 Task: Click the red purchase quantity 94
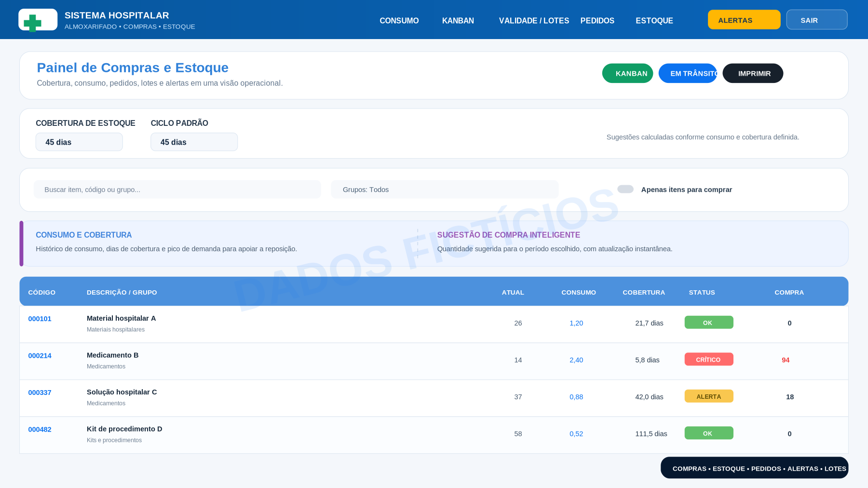[x=786, y=360]
